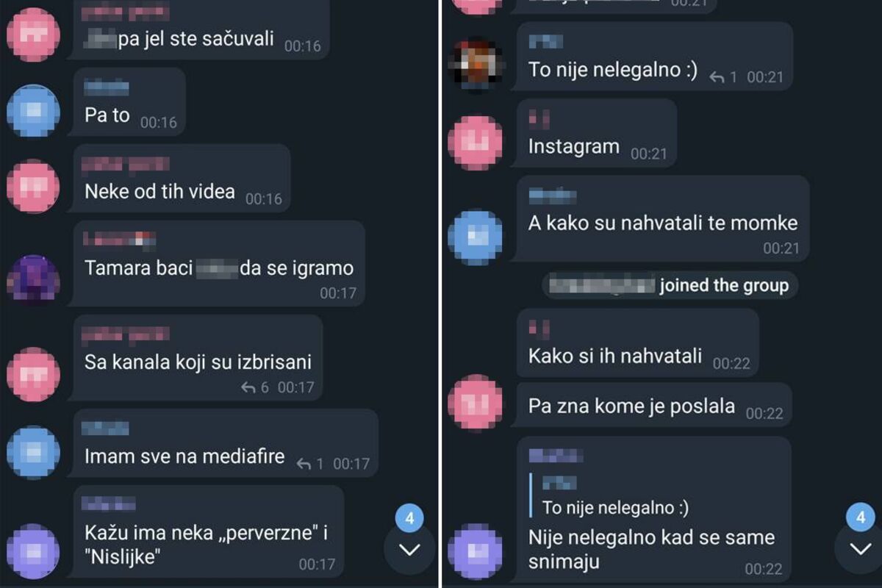Image resolution: width=882 pixels, height=588 pixels.
Task: Select 'Pa zna kome je poslala' message
Action: [654, 406]
